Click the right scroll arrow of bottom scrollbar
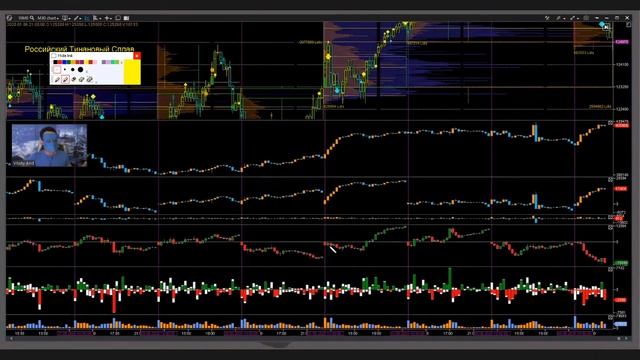This screenshot has width=640, height=360. point(626,338)
